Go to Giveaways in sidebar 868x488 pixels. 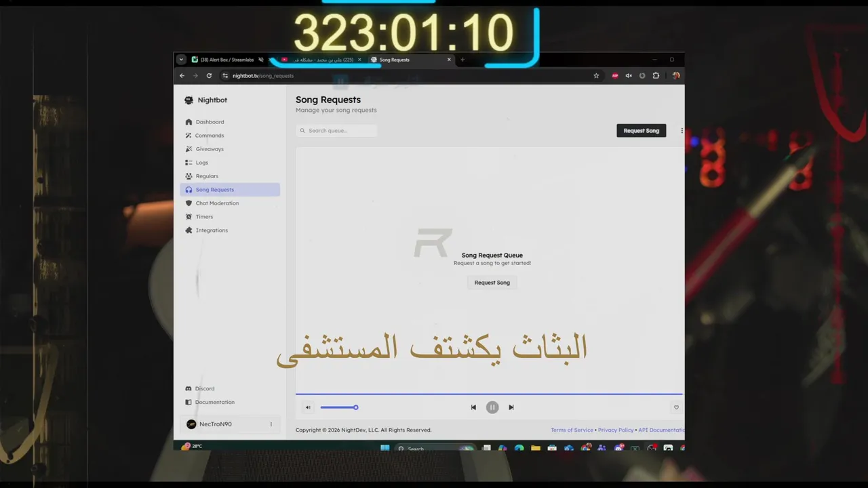(x=230, y=149)
